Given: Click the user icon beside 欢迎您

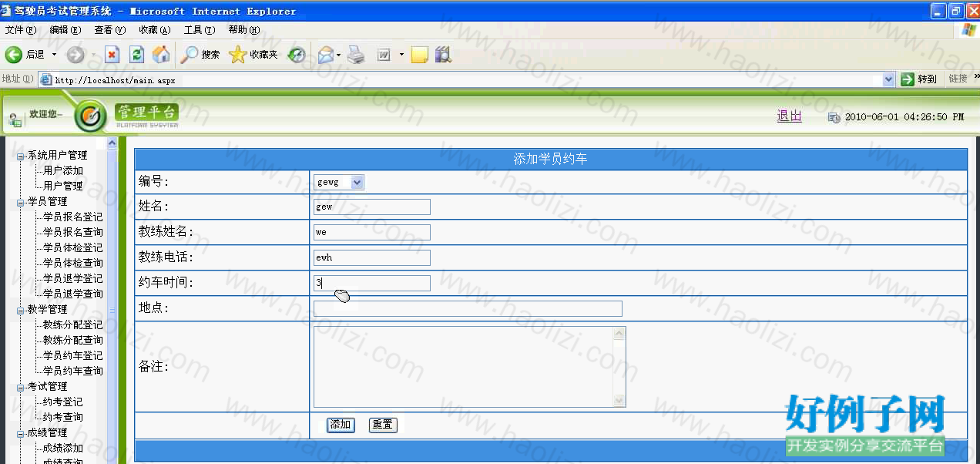Looking at the screenshot, I should (x=15, y=119).
